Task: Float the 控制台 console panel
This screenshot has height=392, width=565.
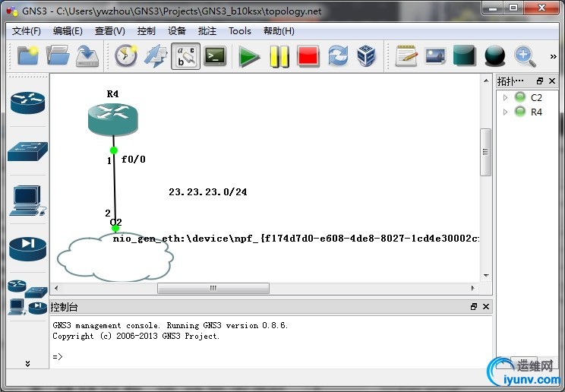Action: 474,306
